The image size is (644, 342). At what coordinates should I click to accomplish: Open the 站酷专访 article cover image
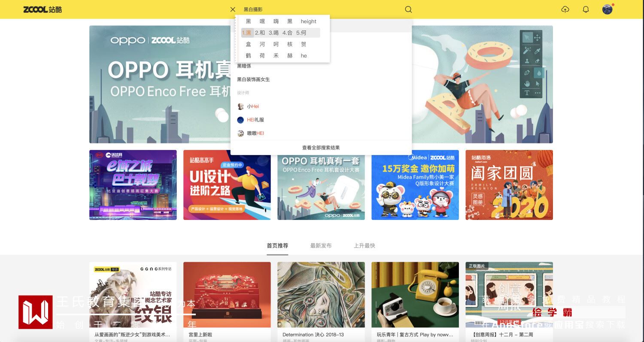point(133,295)
